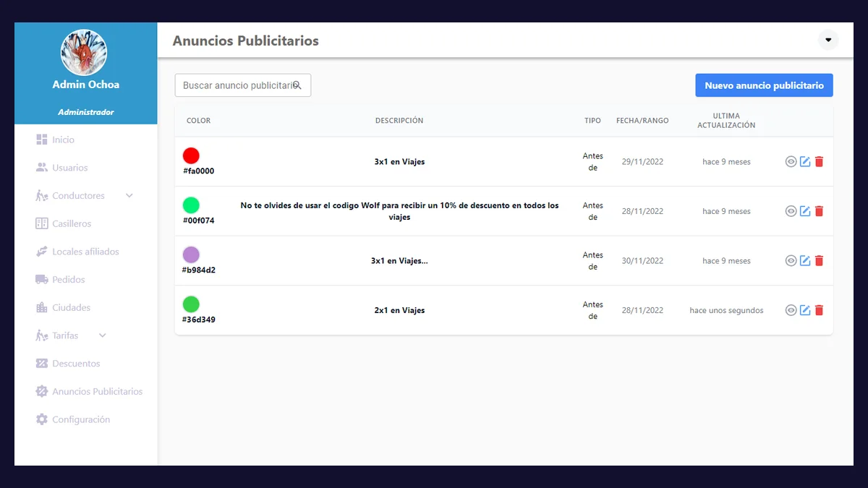
Task: Open the Inicio dashboard icon
Action: coord(42,140)
